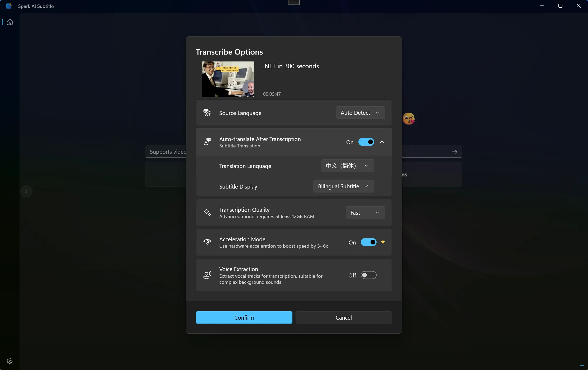This screenshot has width=588, height=370.
Task: Click the Transcription Quality sparkle icon
Action: tap(207, 213)
